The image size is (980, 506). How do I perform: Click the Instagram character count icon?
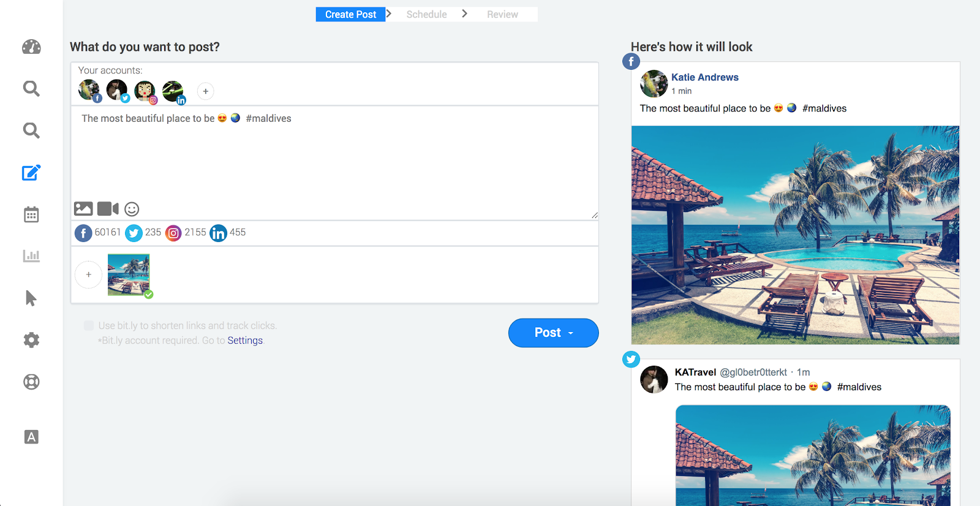pos(173,233)
